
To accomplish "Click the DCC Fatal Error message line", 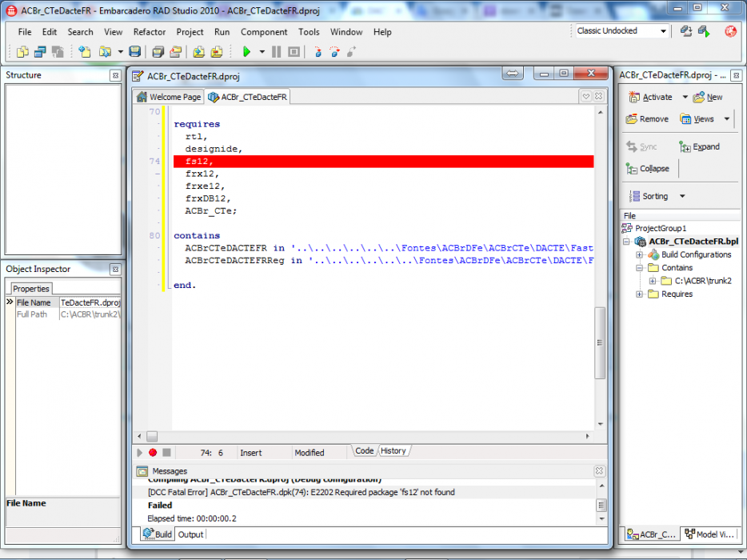I will coord(301,492).
